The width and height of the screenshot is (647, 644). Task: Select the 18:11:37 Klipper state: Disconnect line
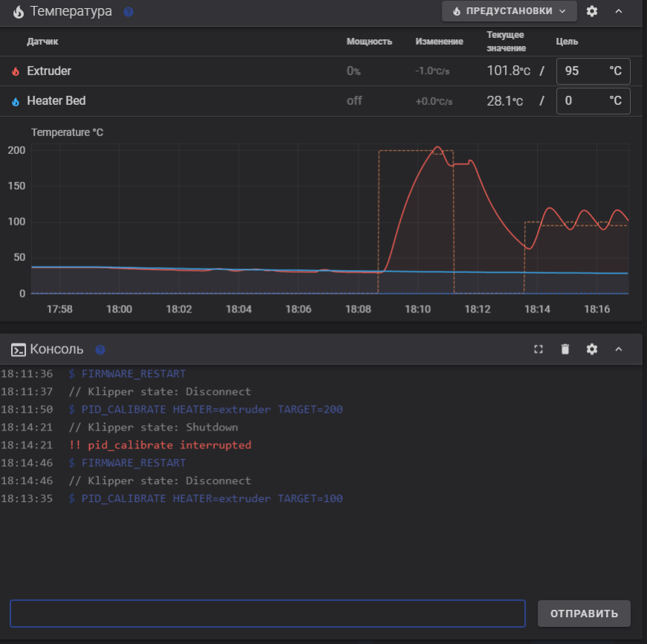160,391
